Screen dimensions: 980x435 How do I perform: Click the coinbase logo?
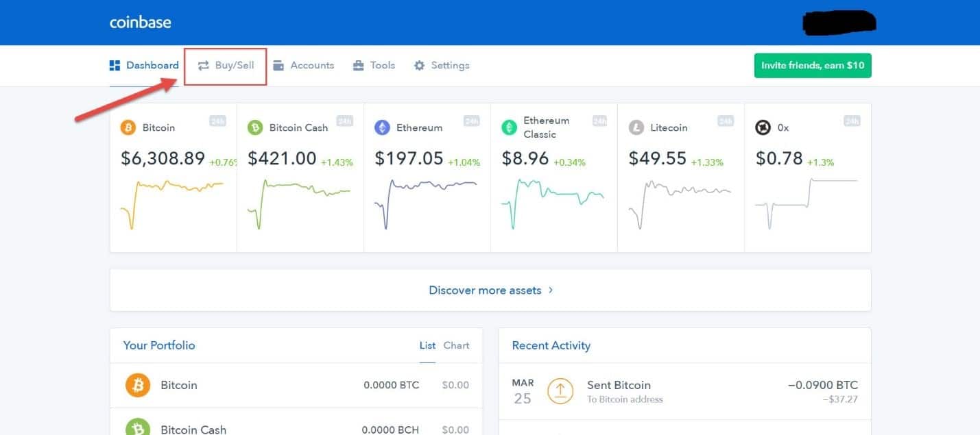140,23
